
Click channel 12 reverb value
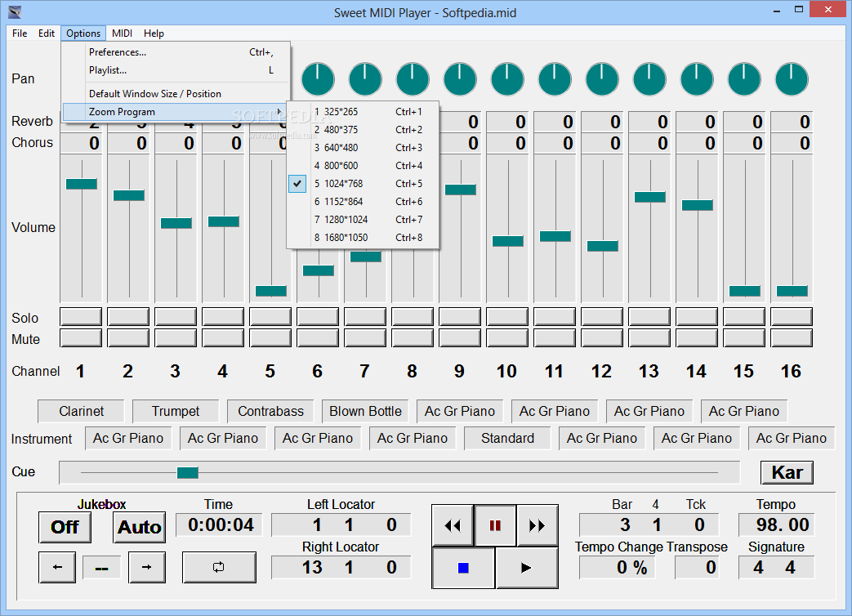point(602,122)
